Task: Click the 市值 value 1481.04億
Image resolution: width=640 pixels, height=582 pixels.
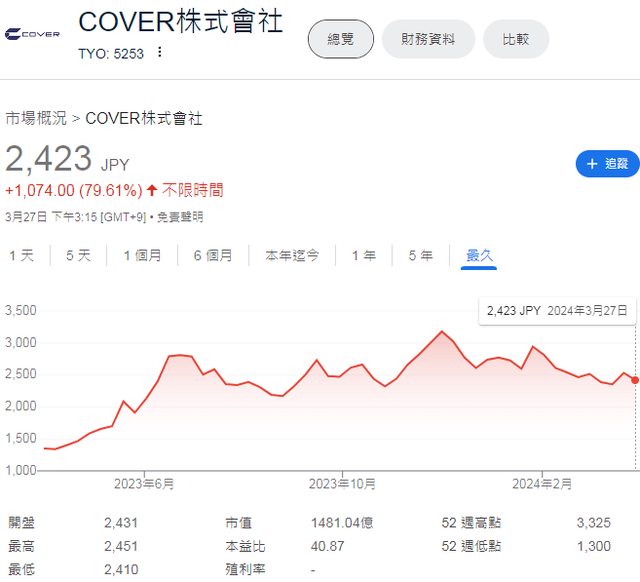Action: [342, 523]
